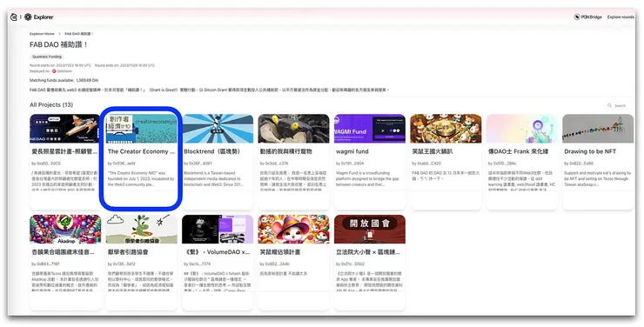The width and height of the screenshot is (644, 327).
Task: Click '笑鼠王國火鍋趴' project title
Action: [x=433, y=151]
